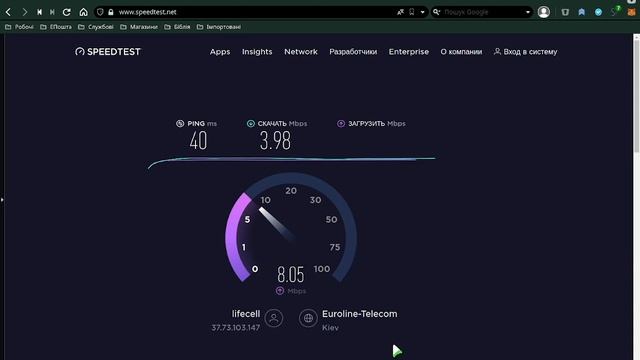Viewport: 640px width, 360px height.
Task: Click the Euroline-Telecom server globe icon
Action: [x=308, y=318]
